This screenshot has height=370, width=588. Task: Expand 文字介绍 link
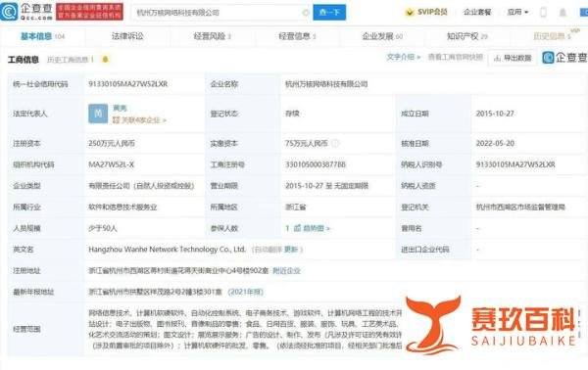[x=403, y=57]
